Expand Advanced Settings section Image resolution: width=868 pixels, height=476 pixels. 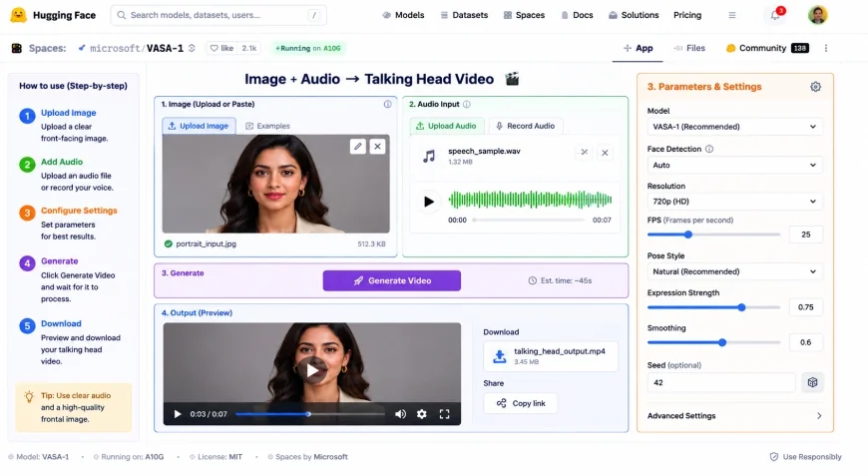(734, 416)
